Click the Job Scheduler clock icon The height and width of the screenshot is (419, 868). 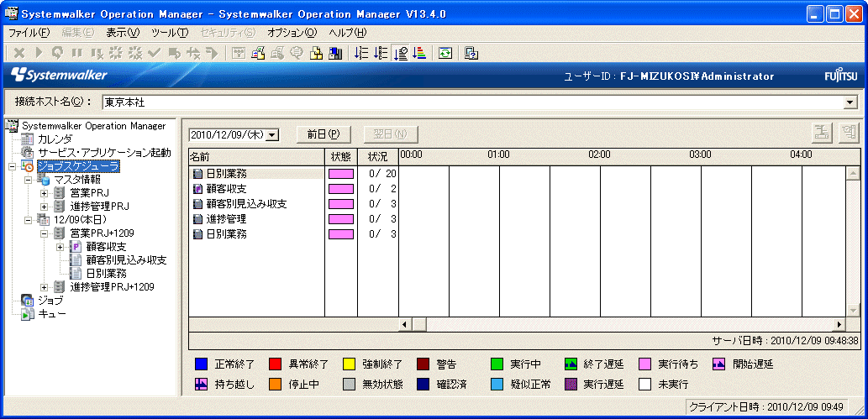(28, 166)
